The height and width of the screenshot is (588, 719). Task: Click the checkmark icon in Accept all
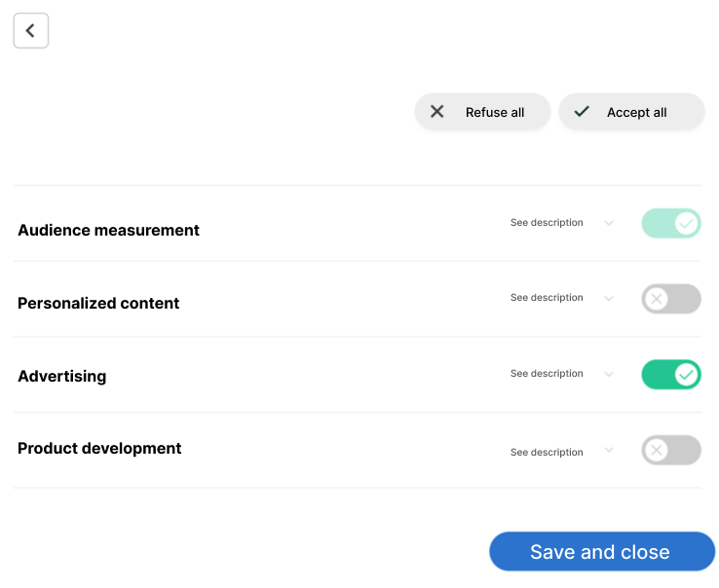tap(582, 112)
